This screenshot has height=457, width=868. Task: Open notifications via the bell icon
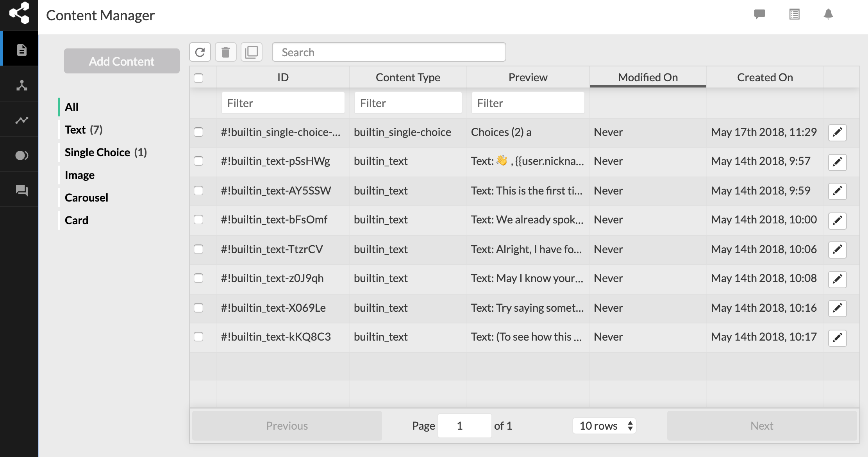[x=828, y=14]
